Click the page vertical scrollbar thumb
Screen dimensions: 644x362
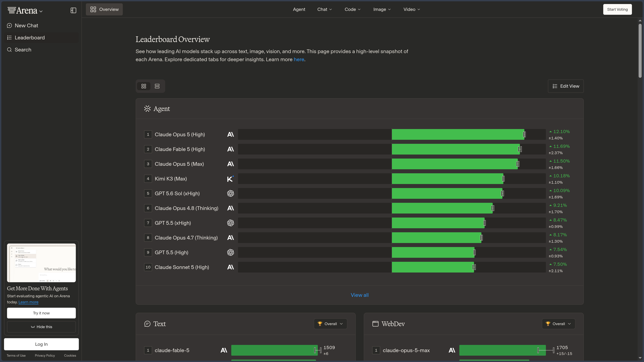pyautogui.click(x=640, y=51)
